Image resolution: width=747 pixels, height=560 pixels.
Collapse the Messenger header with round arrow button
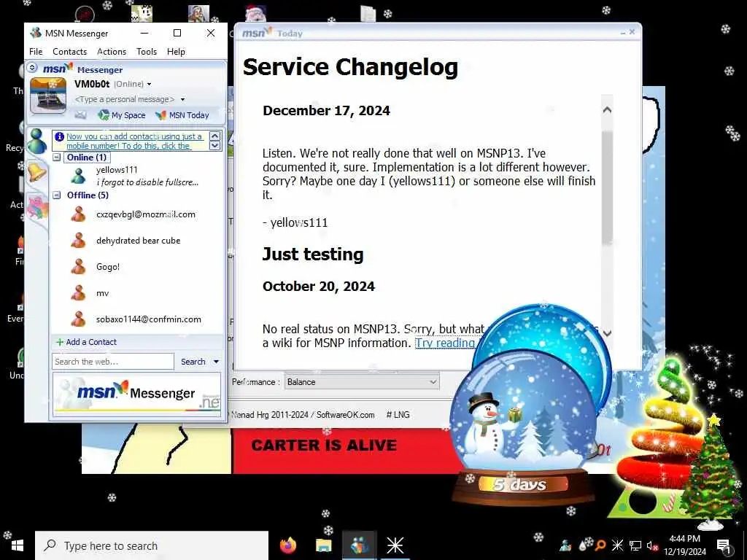[32, 68]
